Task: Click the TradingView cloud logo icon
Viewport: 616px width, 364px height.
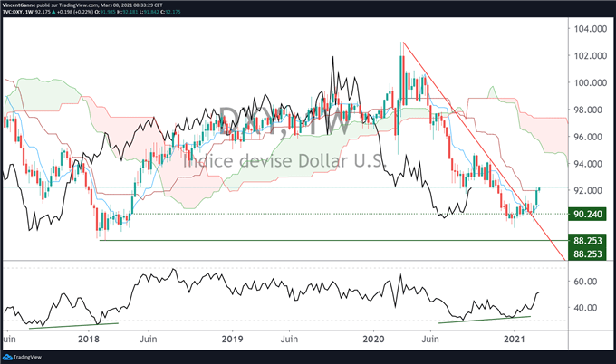Action: pyautogui.click(x=7, y=357)
